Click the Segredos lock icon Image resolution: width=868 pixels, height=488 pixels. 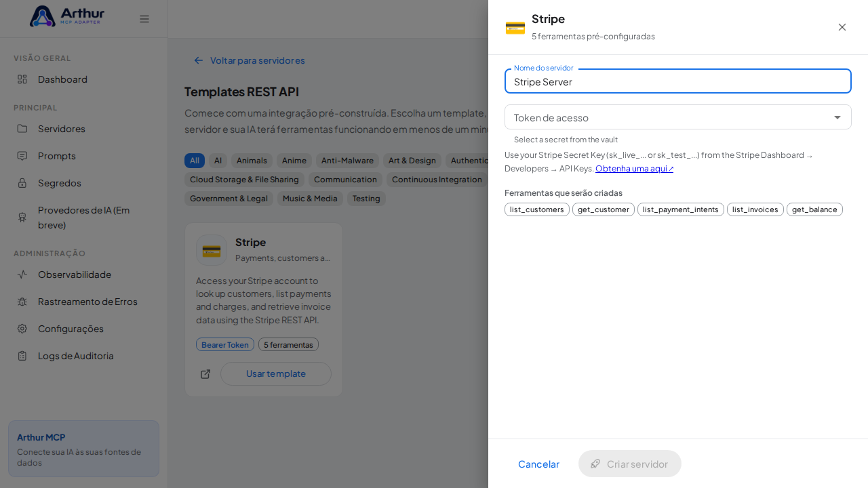[x=22, y=183]
